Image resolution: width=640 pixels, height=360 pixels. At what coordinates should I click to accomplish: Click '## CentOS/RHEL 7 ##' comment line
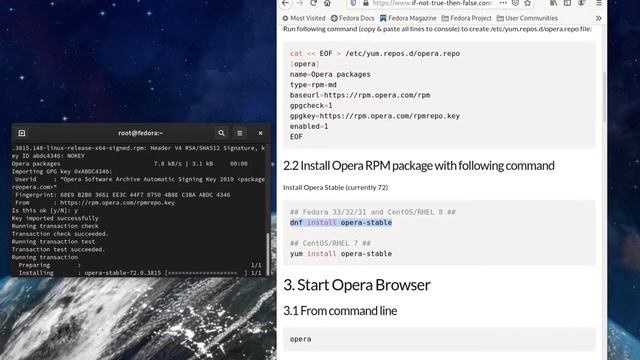point(330,243)
